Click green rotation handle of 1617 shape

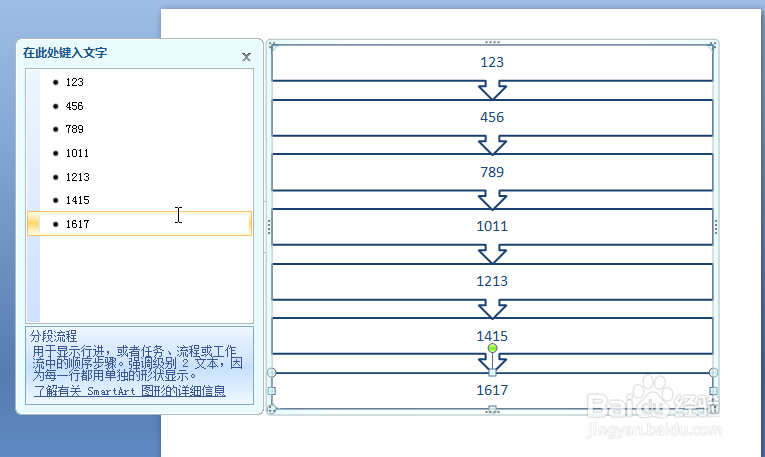[492, 348]
